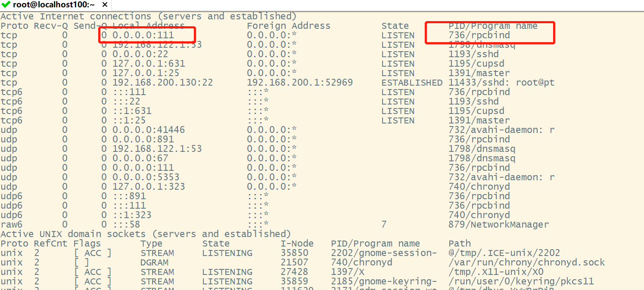The image size is (644, 290).
Task: Click the green checkmark connection icon on tab
Action: pos(6,5)
